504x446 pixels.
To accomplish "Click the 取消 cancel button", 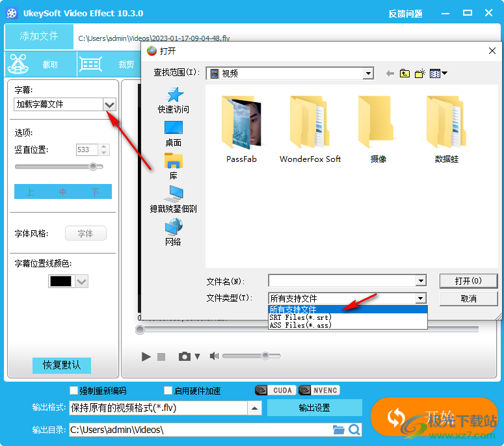I will click(468, 299).
